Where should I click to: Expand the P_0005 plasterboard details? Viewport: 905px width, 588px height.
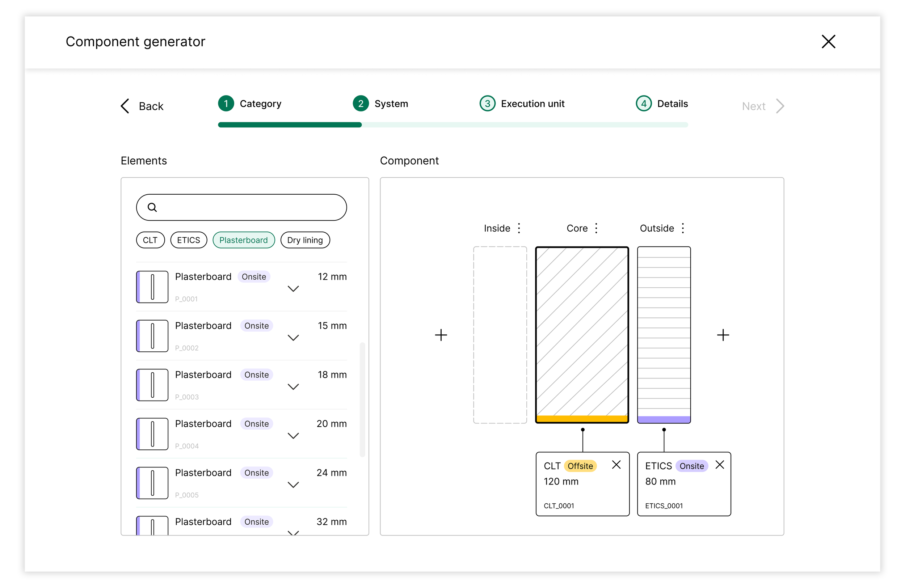293,485
